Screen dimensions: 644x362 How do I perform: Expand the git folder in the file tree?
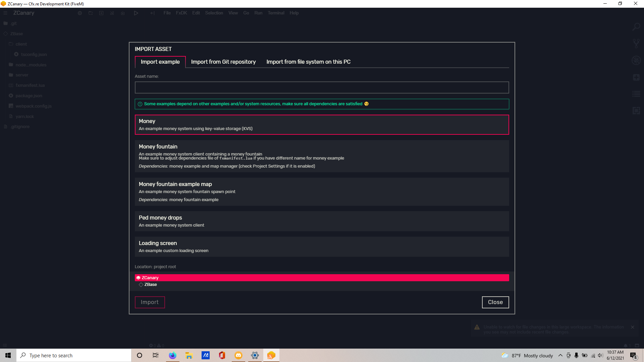(x=14, y=23)
